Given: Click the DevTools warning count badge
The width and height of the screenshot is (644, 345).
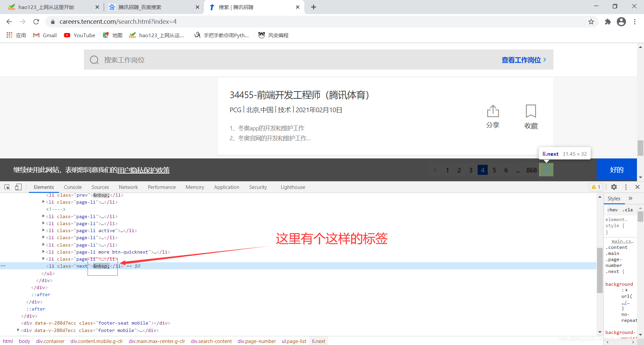Looking at the screenshot, I should point(596,187).
